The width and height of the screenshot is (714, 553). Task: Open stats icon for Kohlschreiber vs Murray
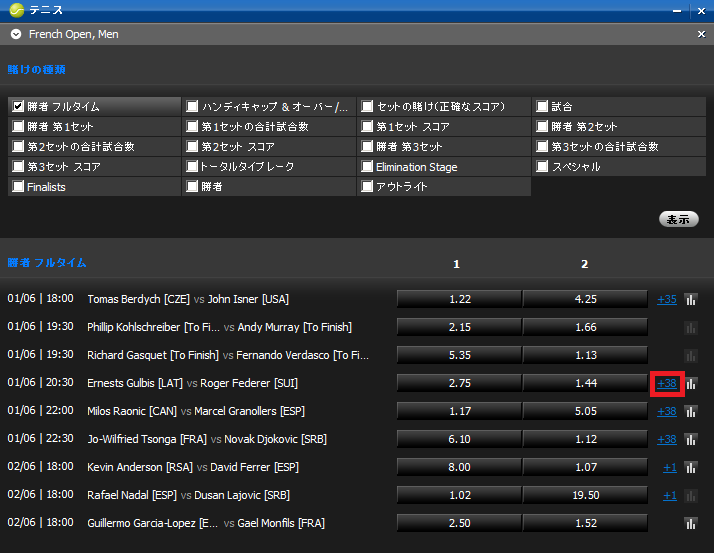point(691,328)
